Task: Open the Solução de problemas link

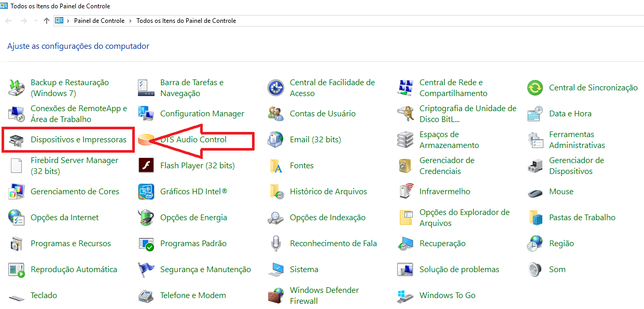Action: coord(459,270)
